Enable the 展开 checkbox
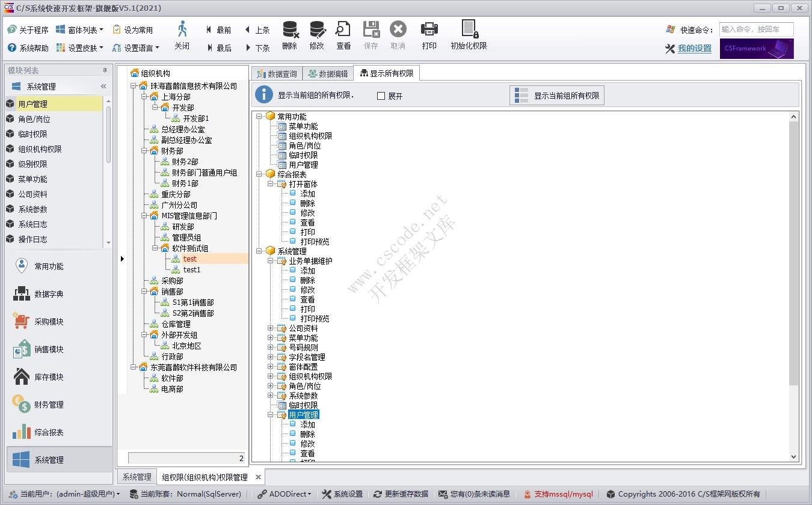 coord(383,96)
